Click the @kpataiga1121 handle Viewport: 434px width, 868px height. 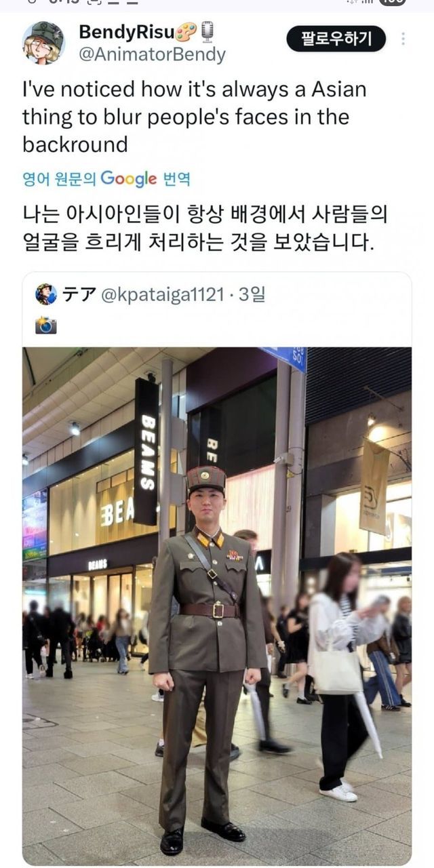162,294
